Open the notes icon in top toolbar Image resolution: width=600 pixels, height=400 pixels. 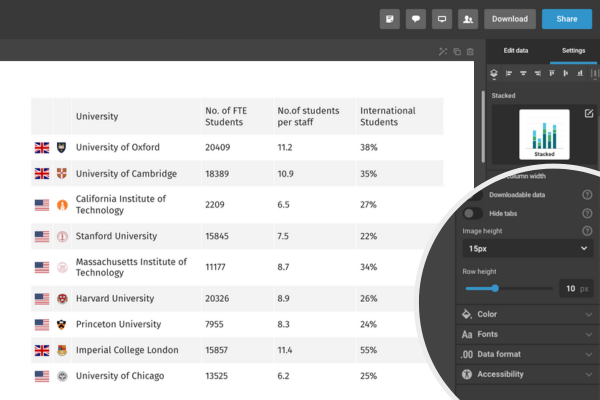click(x=390, y=19)
